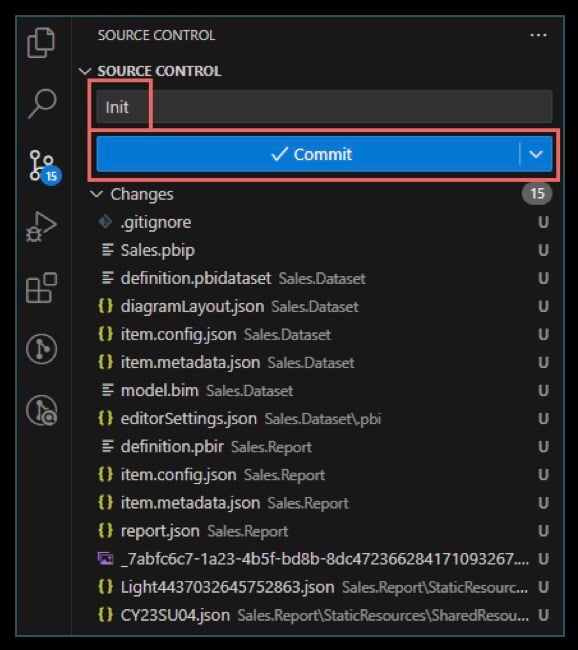Open the Explorer view in activity bar

point(41,43)
